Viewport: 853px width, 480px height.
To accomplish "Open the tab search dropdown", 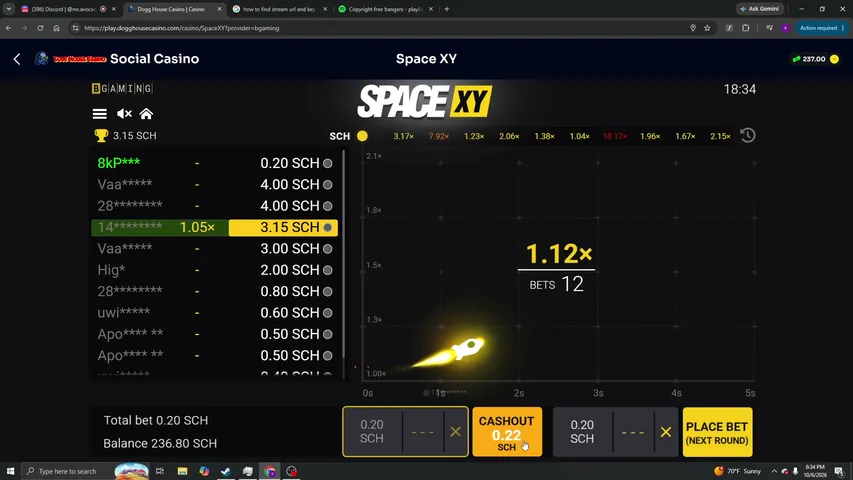I will point(9,9).
